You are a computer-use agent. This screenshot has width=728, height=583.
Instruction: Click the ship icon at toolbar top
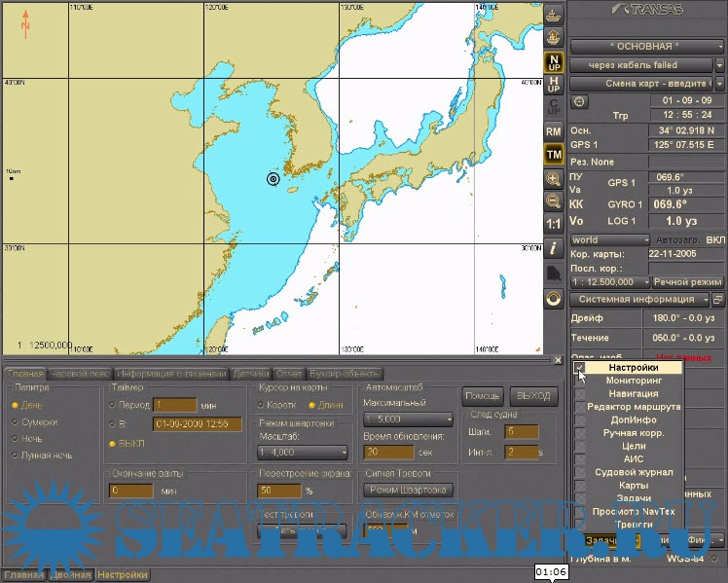coord(554,16)
